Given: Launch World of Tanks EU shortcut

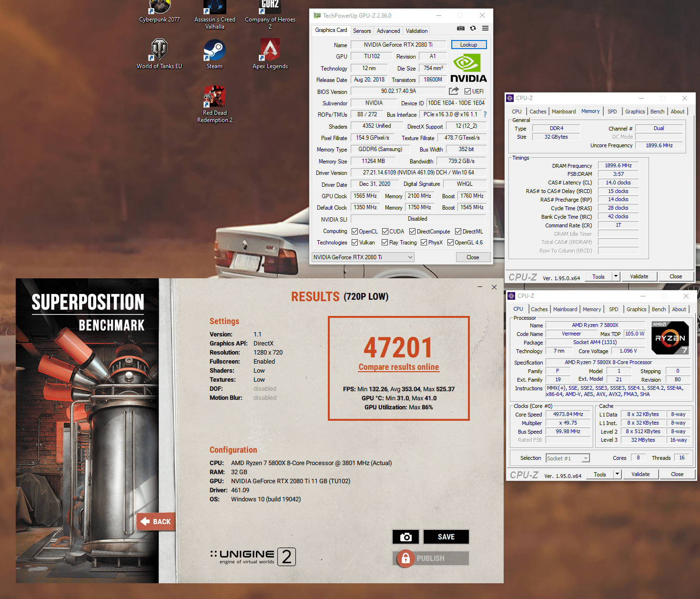Looking at the screenshot, I should pyautogui.click(x=159, y=54).
